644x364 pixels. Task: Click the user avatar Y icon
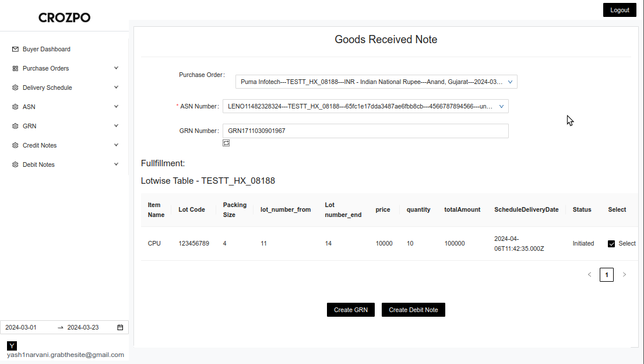12,346
